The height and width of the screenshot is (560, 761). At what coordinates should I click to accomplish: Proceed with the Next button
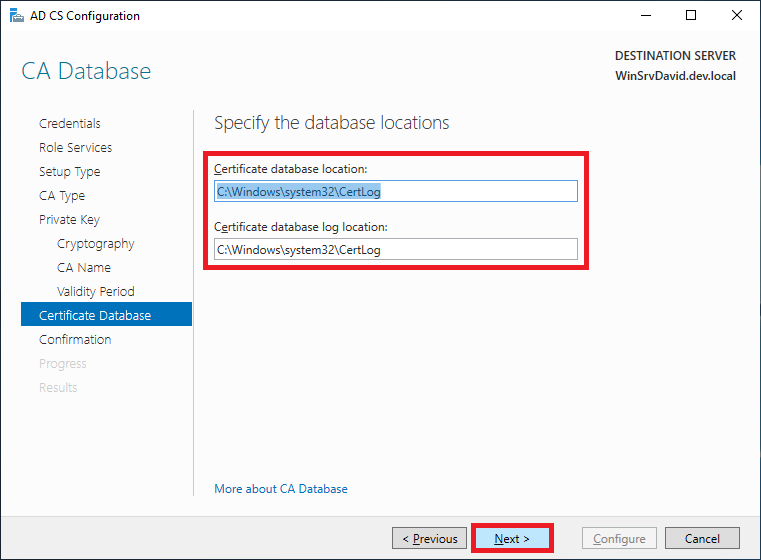click(512, 539)
